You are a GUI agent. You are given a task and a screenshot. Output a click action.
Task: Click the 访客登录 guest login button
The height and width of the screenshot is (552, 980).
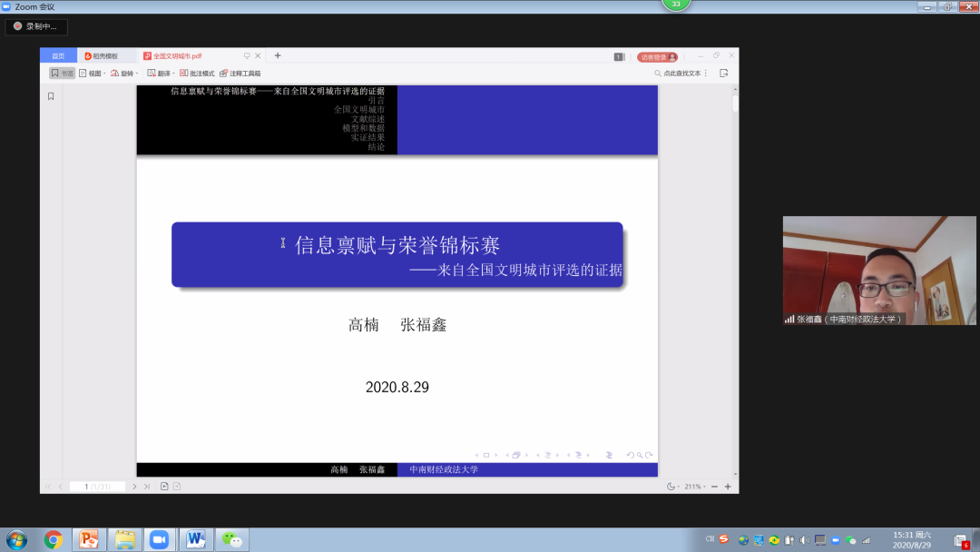coord(657,56)
